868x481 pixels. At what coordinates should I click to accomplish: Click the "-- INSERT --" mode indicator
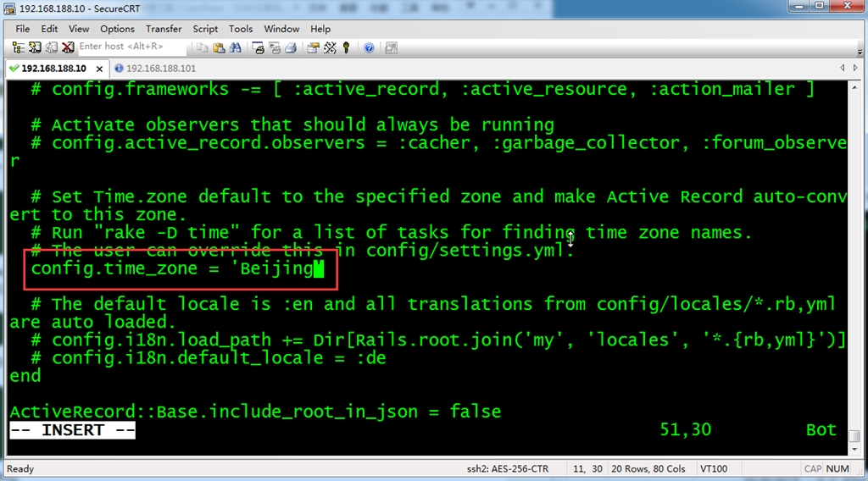coord(73,430)
